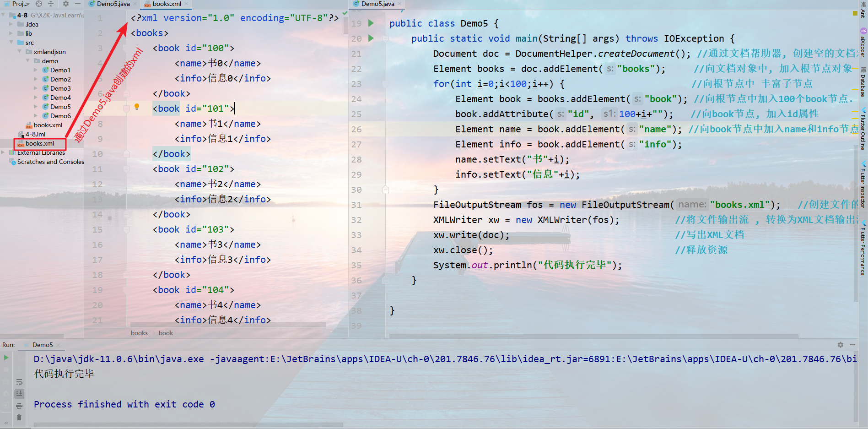Click 'books' in the XML breadcrumb bar
Screen dimensions: 868x429
pos(139,333)
